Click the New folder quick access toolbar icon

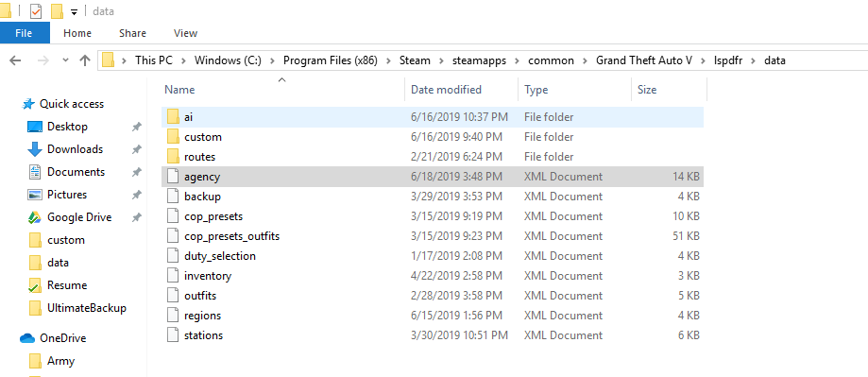coord(57,10)
